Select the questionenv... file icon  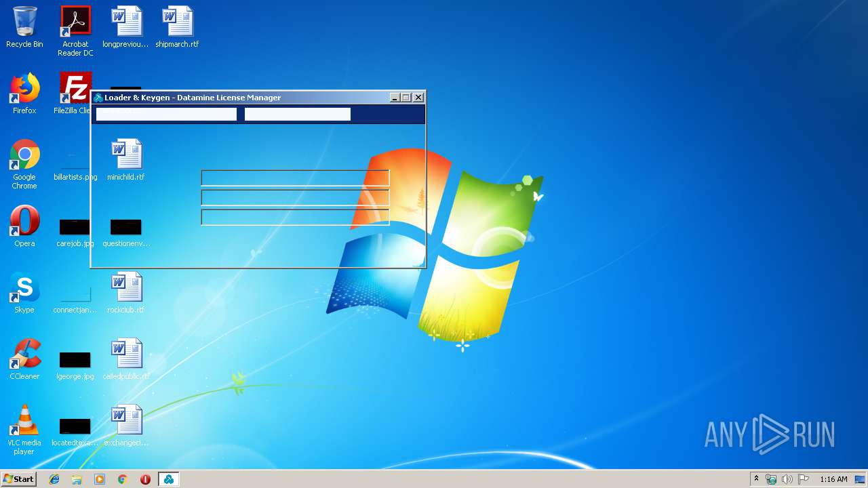(x=126, y=232)
